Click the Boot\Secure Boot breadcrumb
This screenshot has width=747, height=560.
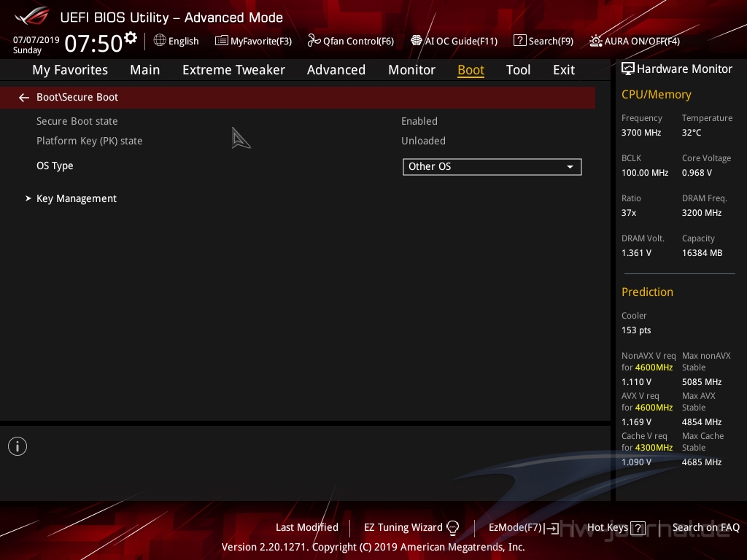(77, 97)
